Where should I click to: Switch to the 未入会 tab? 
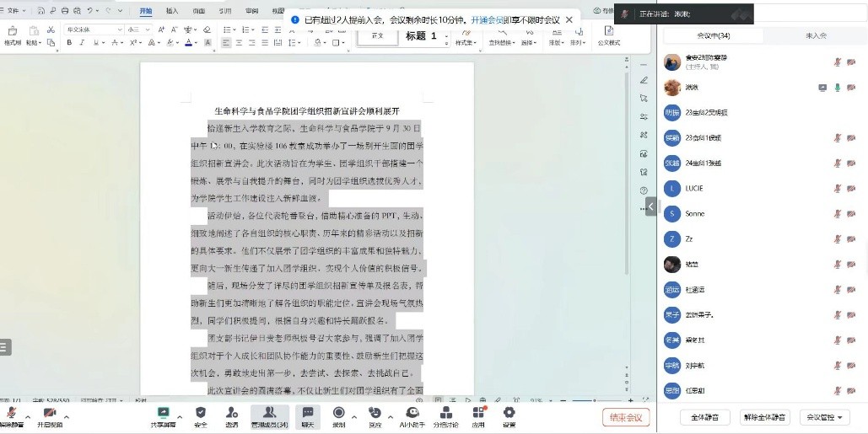click(816, 36)
